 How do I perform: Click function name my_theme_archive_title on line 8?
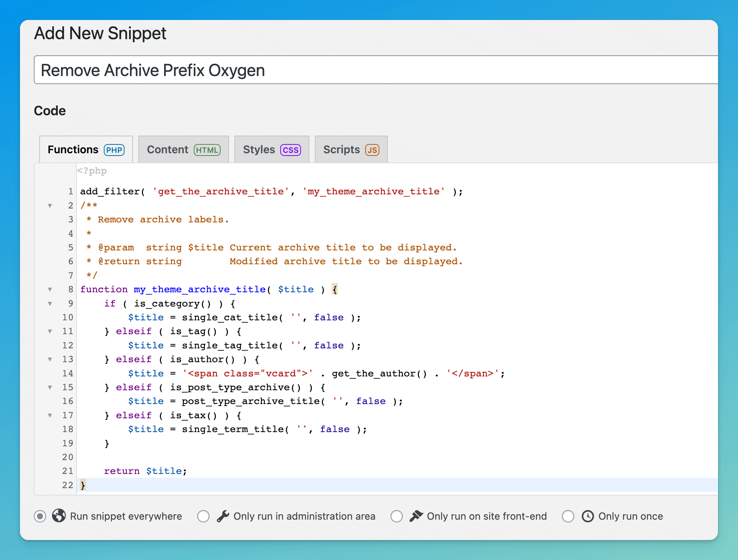(x=200, y=289)
